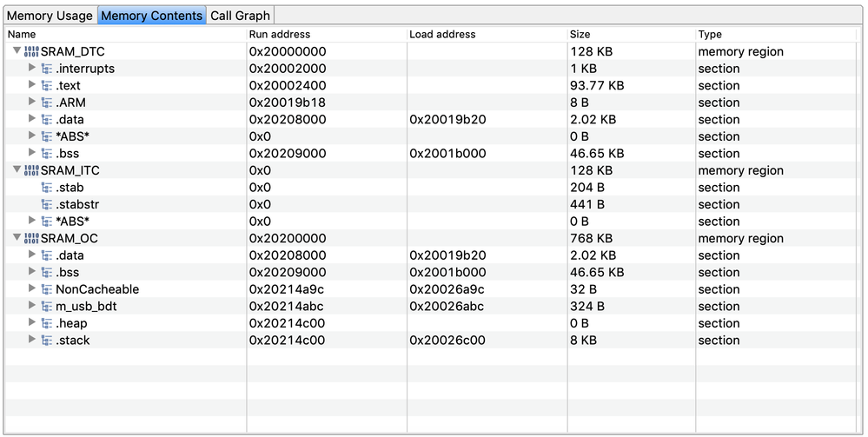Click the SRAM_ITC memory region icon

(31, 170)
